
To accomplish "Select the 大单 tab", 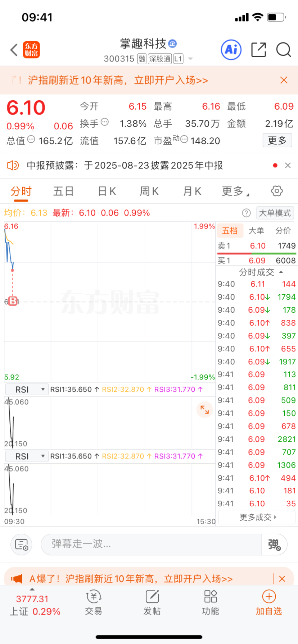I will [256, 231].
